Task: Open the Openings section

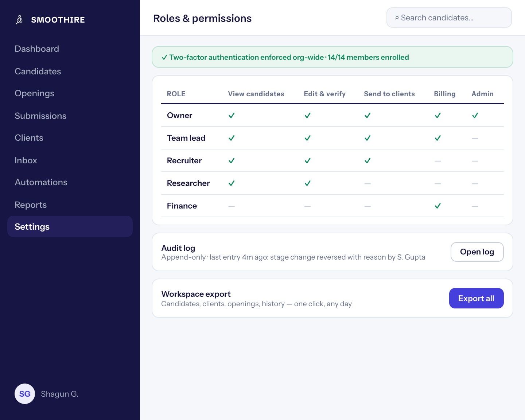Action: pos(34,93)
